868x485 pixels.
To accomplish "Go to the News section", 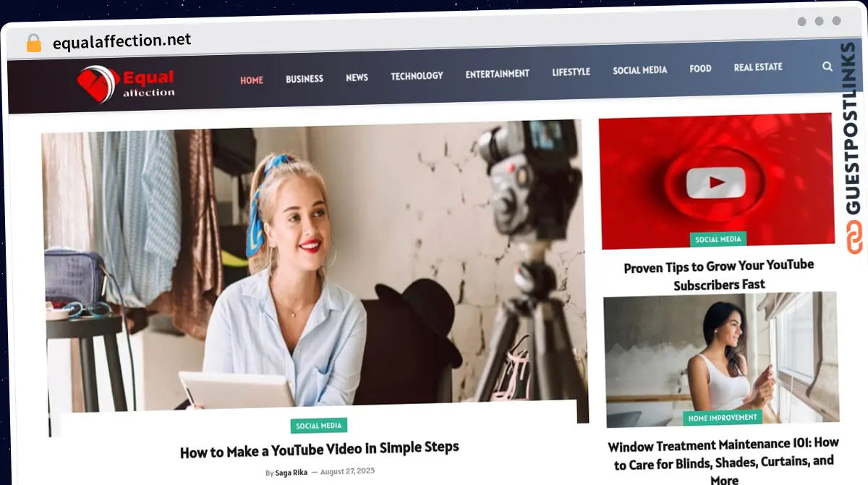I will point(357,77).
